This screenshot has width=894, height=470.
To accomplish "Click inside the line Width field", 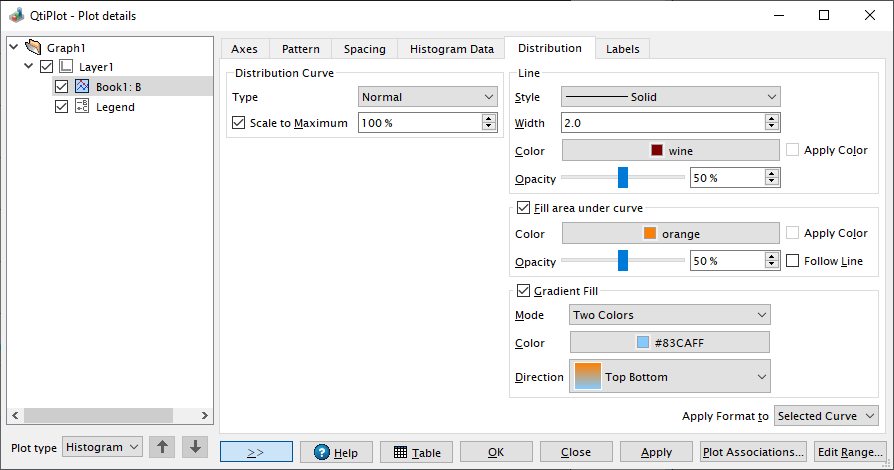I will pyautogui.click(x=663, y=123).
